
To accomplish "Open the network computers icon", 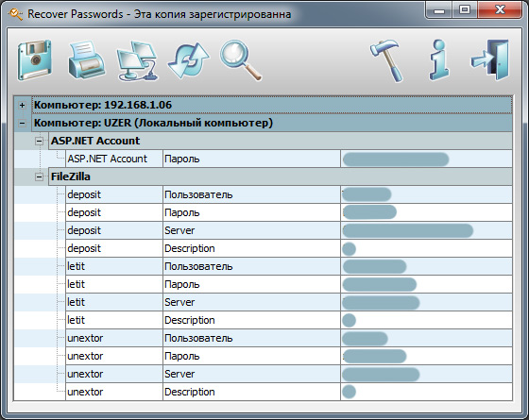I will [137, 60].
